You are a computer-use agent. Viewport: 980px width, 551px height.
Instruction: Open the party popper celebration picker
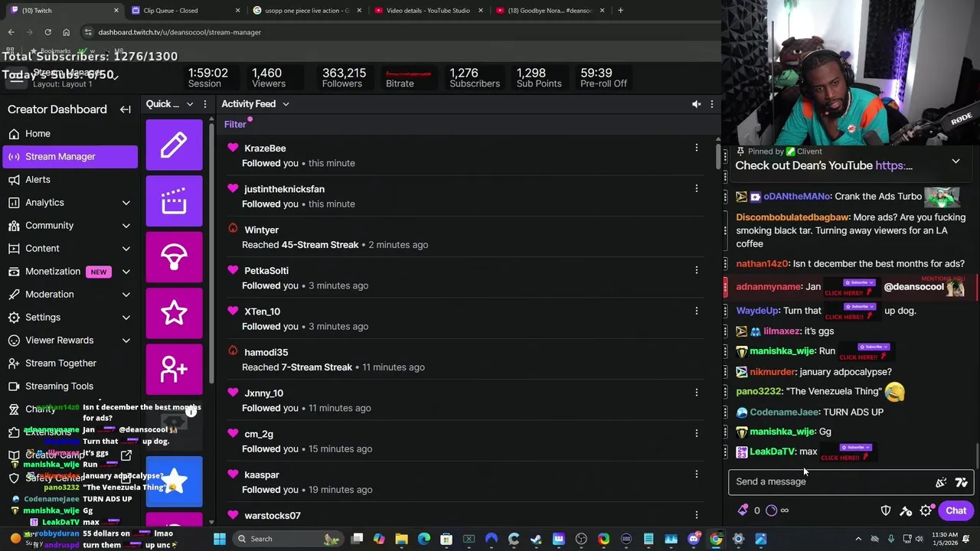pos(941,482)
